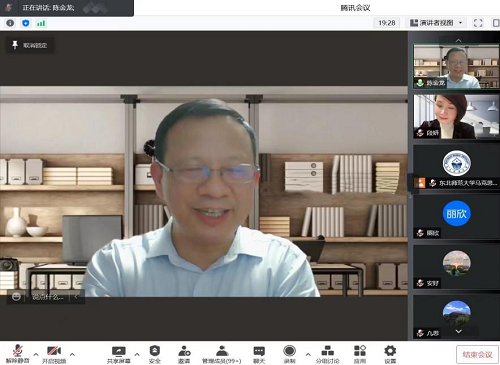Click the 结束会议 end meeting button

[x=477, y=354]
